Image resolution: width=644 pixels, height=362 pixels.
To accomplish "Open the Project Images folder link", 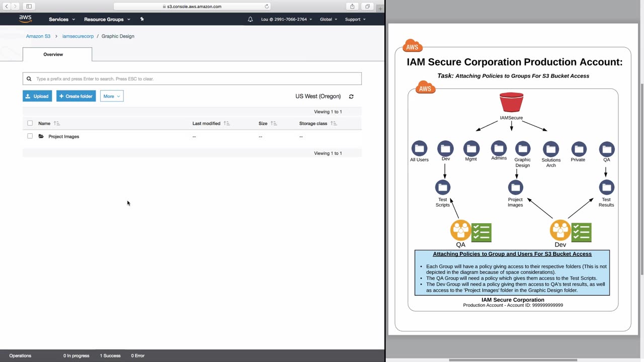I will pyautogui.click(x=64, y=136).
